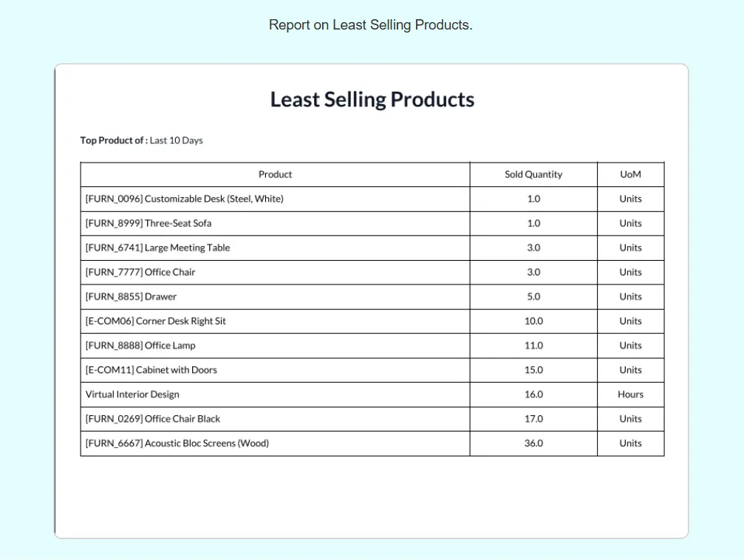Click the Corner Desk Right Sit product

pyautogui.click(x=156, y=321)
